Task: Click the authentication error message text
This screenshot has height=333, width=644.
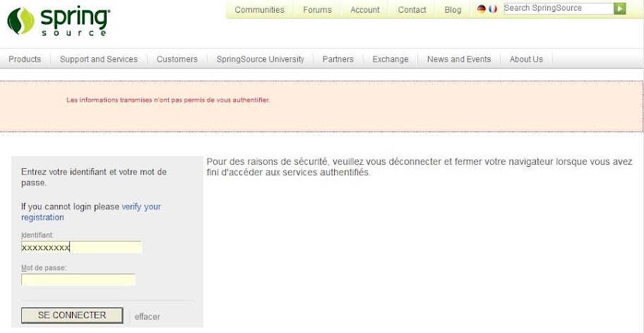Action: click(168, 100)
